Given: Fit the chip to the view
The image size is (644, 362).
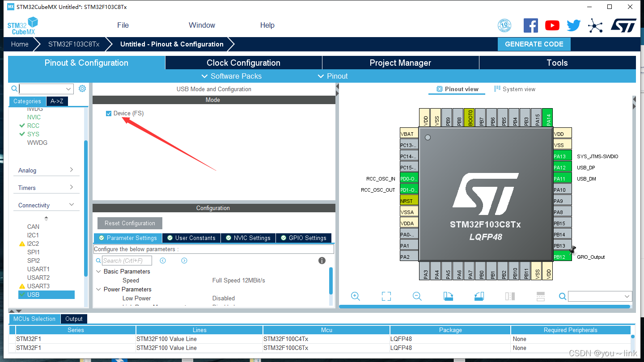Looking at the screenshot, I should point(386,296).
